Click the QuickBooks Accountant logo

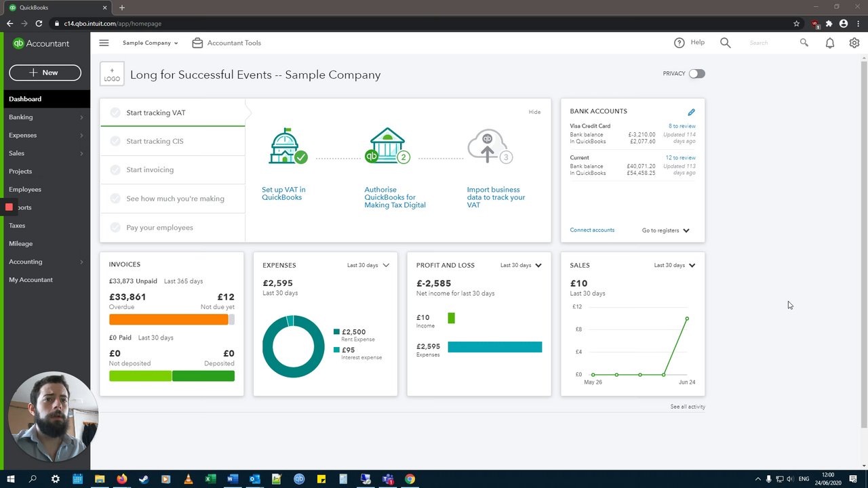41,43
